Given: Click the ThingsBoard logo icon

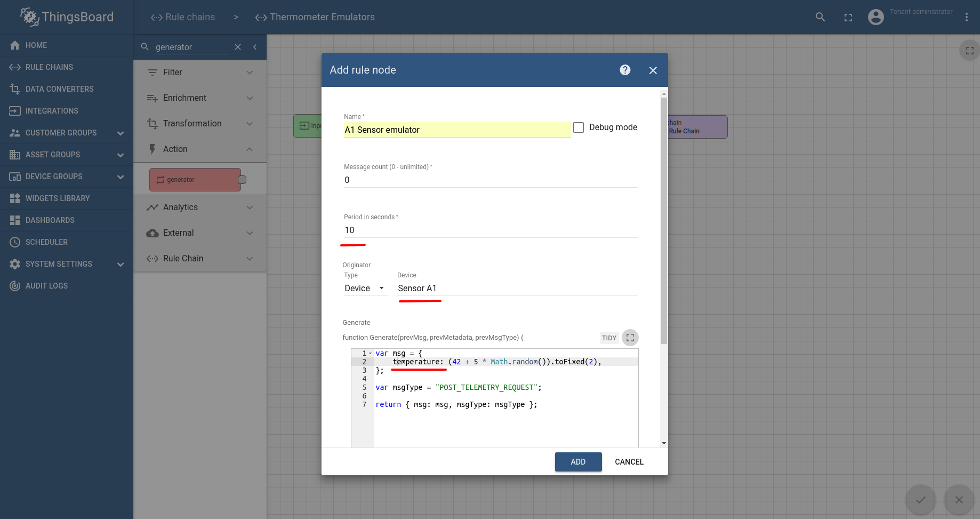Looking at the screenshot, I should pyautogui.click(x=29, y=17).
